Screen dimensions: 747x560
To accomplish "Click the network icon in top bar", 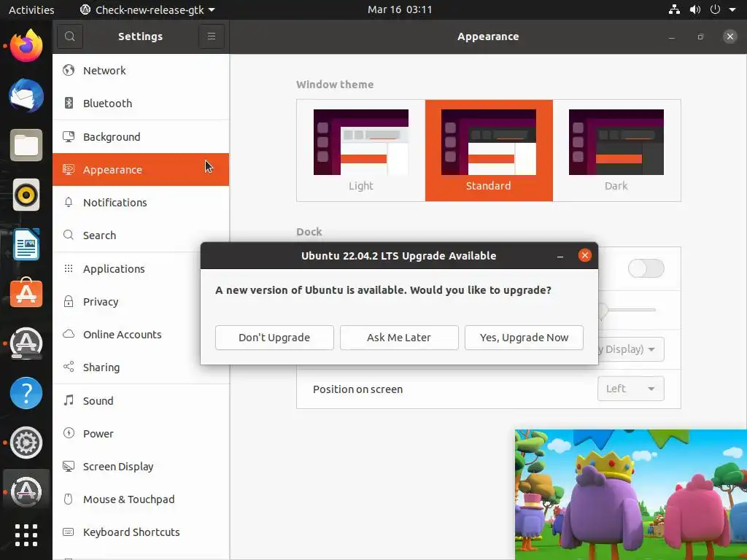I will coord(674,9).
